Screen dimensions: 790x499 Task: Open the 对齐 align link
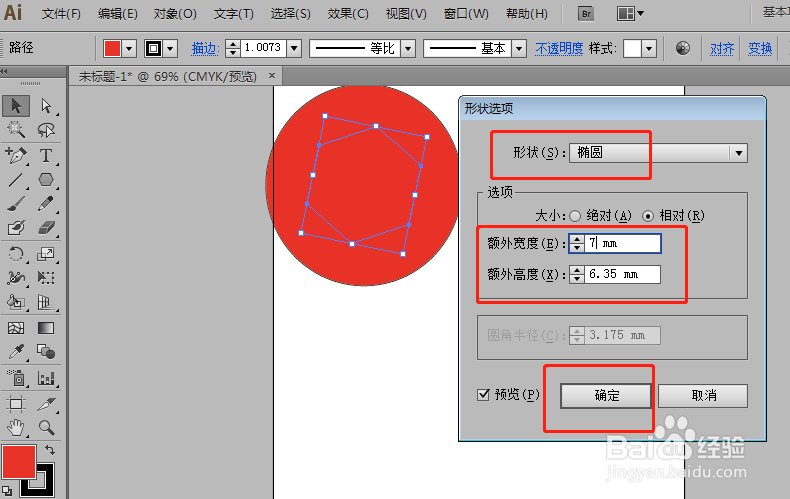click(721, 48)
